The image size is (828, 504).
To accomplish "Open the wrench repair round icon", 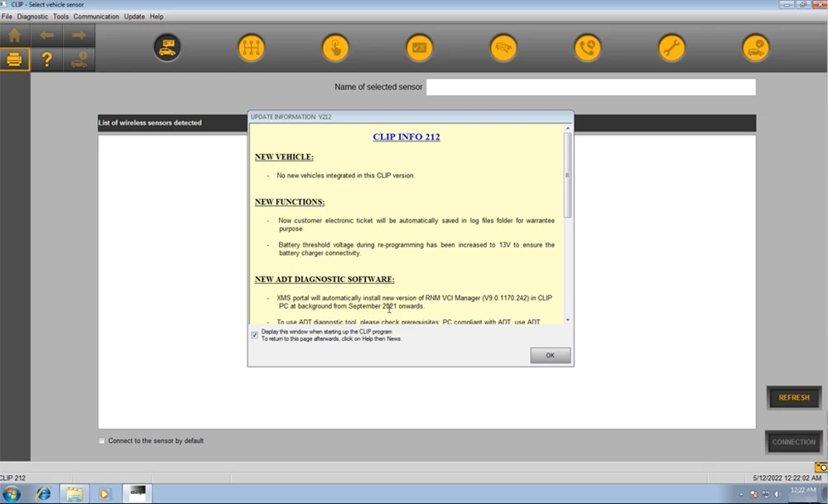I will pyautogui.click(x=672, y=47).
